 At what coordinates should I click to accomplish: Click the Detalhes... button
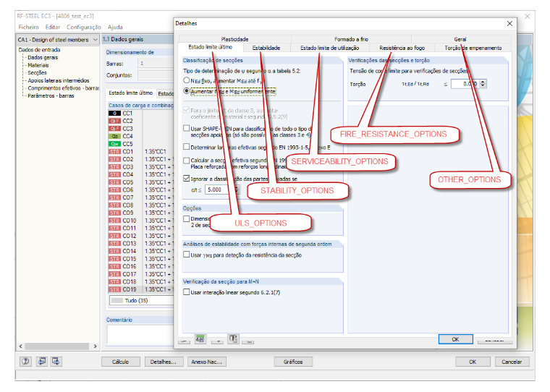(164, 362)
